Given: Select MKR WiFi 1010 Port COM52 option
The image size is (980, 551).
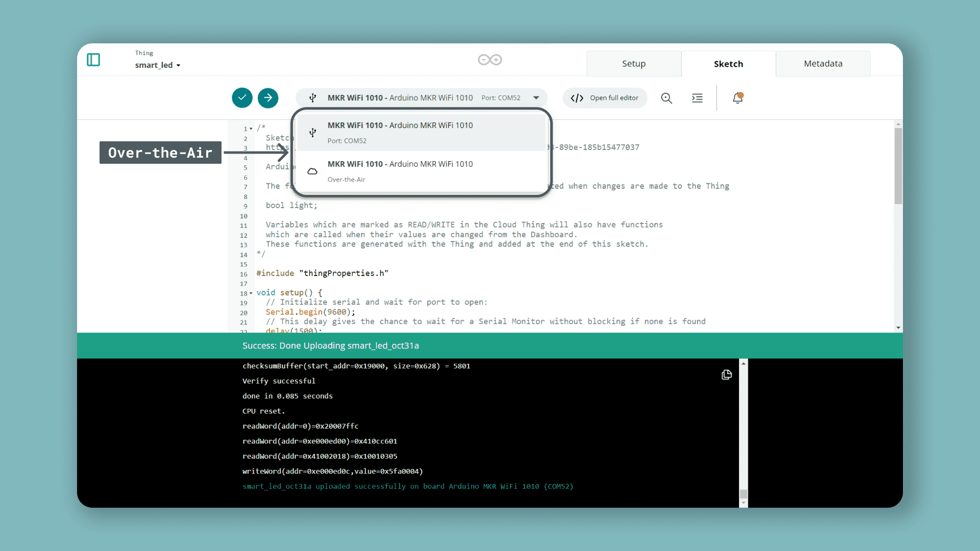Looking at the screenshot, I should (x=421, y=132).
